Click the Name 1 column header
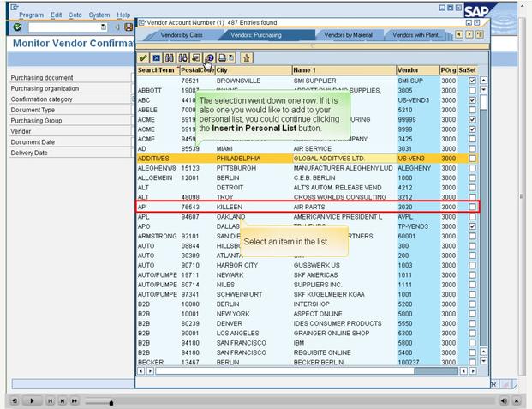 pyautogui.click(x=344, y=70)
